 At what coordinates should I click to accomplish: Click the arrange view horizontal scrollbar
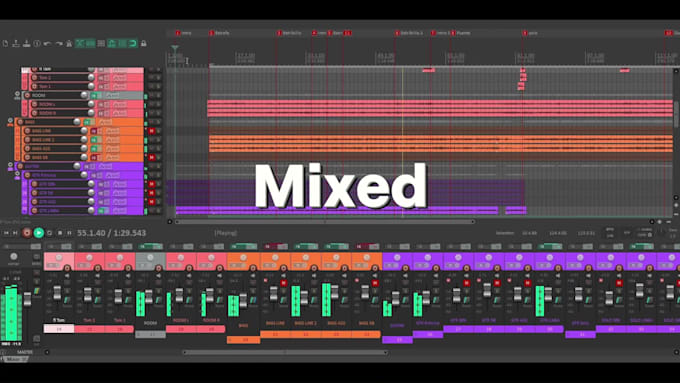pyautogui.click(x=325, y=222)
